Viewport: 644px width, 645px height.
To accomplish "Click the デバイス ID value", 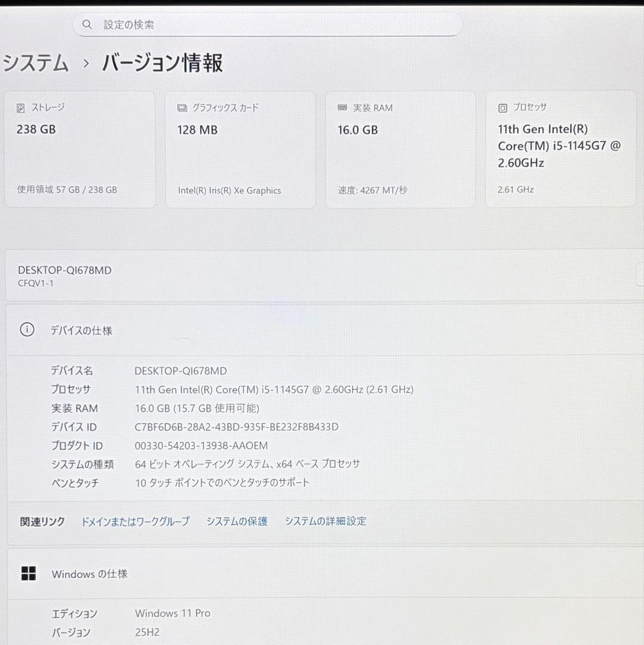I will [236, 426].
